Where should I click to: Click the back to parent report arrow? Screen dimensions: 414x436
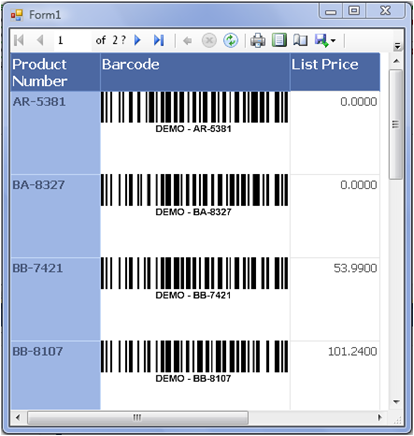(188, 41)
